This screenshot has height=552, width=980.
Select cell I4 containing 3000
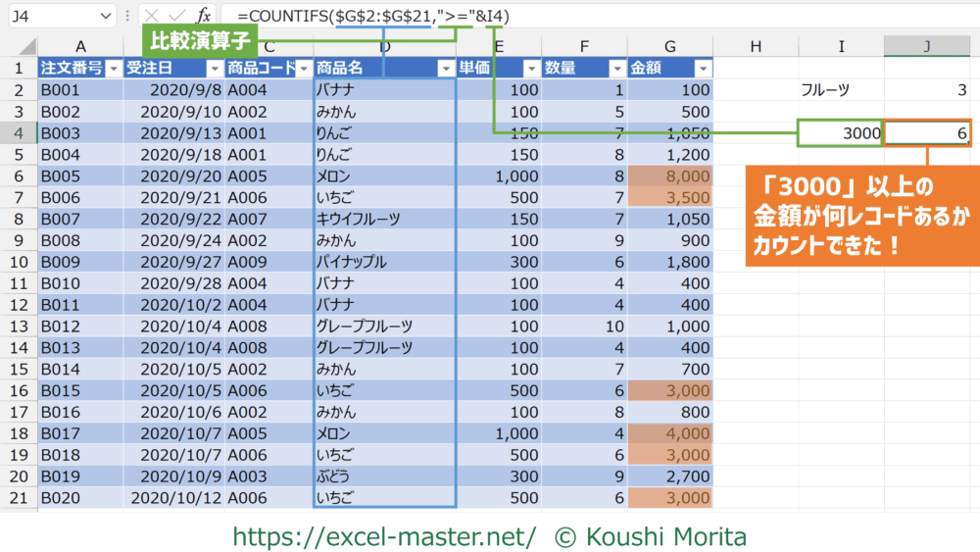click(x=840, y=133)
